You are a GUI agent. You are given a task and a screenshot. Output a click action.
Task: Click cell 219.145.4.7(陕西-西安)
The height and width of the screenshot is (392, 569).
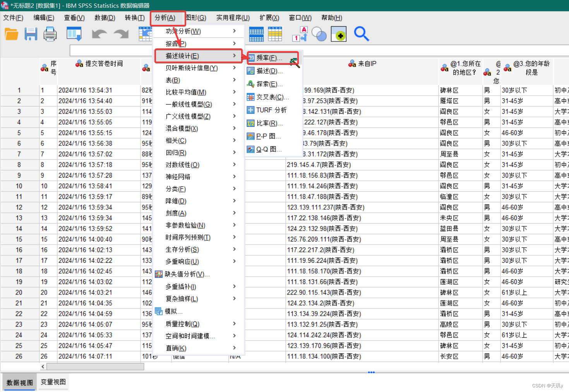(362, 165)
